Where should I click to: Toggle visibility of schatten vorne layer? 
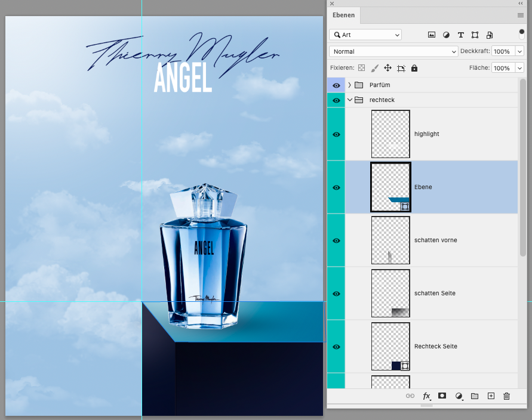(336, 240)
